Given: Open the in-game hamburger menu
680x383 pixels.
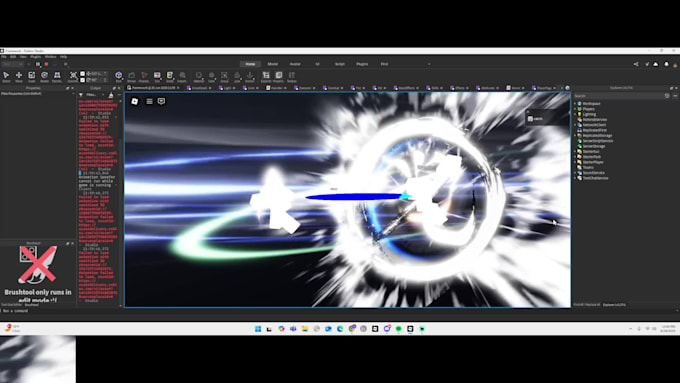Looking at the screenshot, I should (x=149, y=101).
